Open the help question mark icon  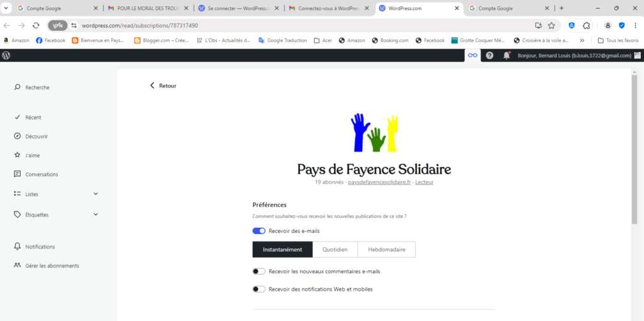coord(489,55)
